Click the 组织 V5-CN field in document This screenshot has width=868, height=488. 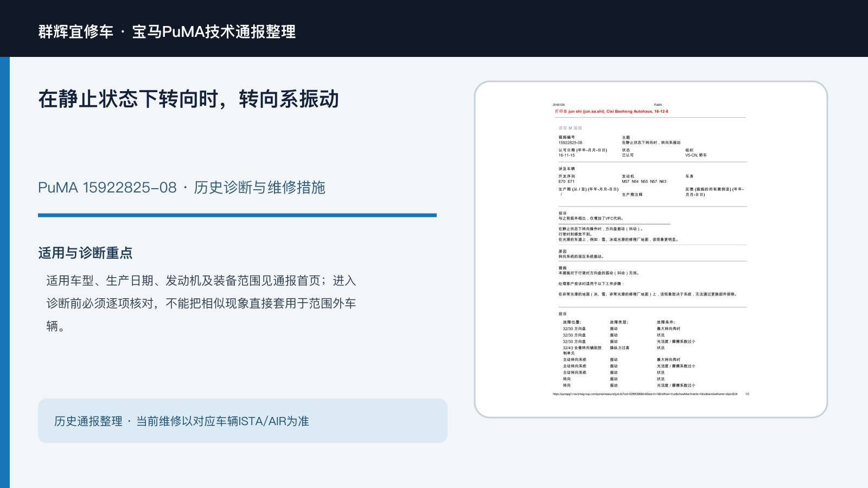pos(696,153)
